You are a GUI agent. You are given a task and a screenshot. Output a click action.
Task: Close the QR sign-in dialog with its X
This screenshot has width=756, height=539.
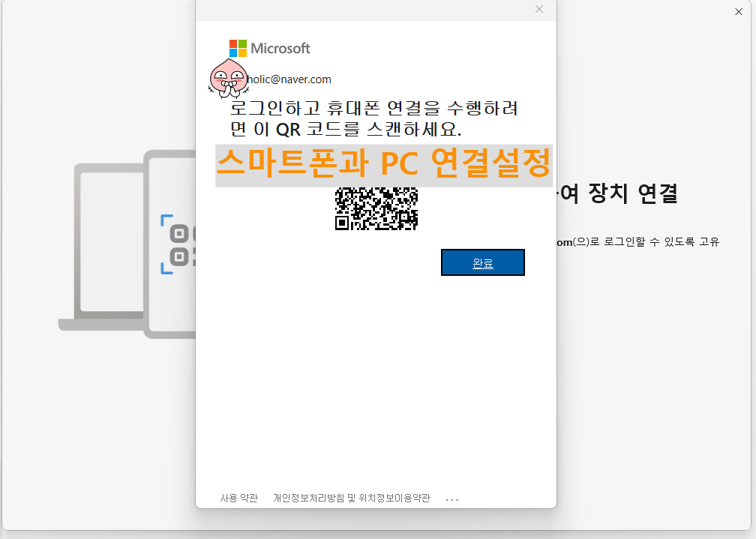point(538,9)
